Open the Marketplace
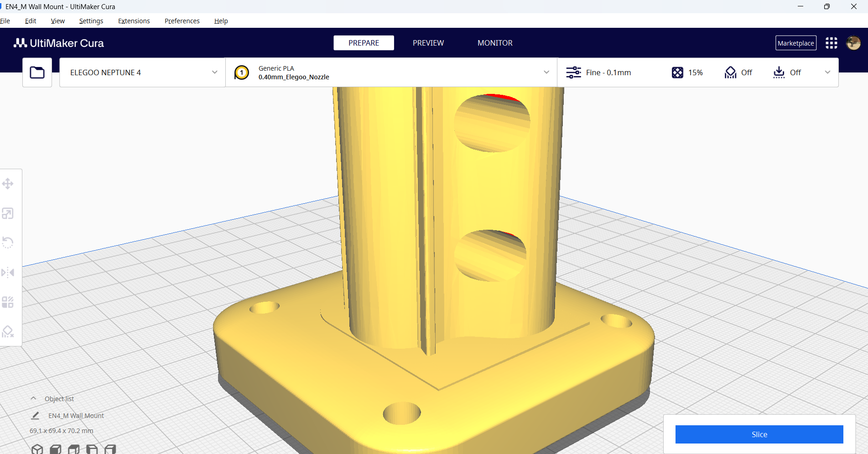 [796, 43]
